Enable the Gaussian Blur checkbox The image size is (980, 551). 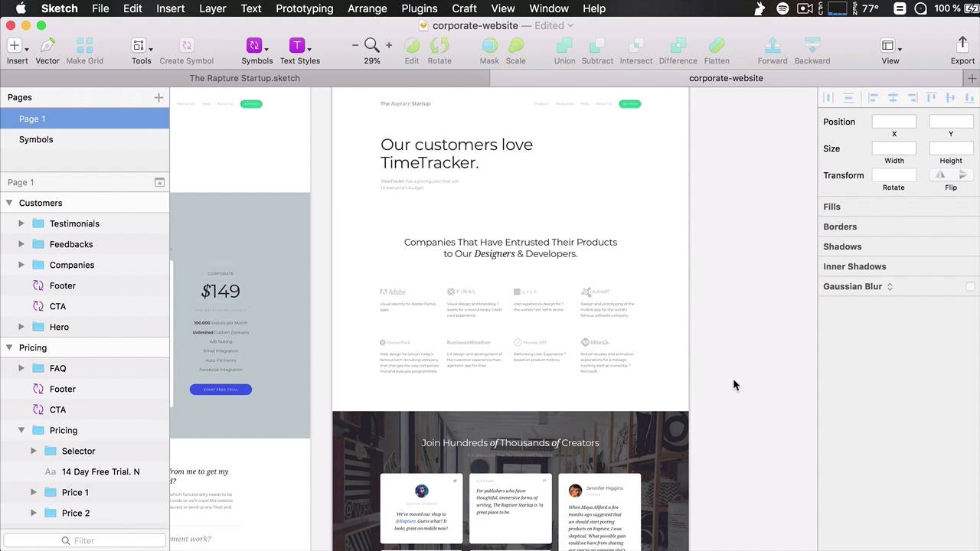pyautogui.click(x=970, y=286)
